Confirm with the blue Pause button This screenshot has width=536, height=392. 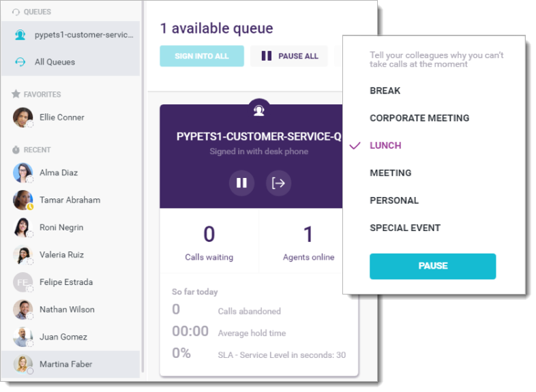[x=432, y=266]
